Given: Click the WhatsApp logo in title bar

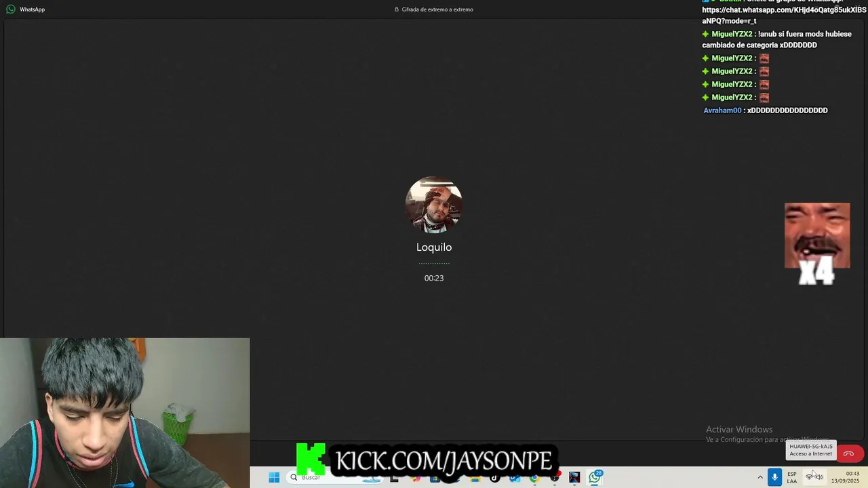Looking at the screenshot, I should coord(11,9).
